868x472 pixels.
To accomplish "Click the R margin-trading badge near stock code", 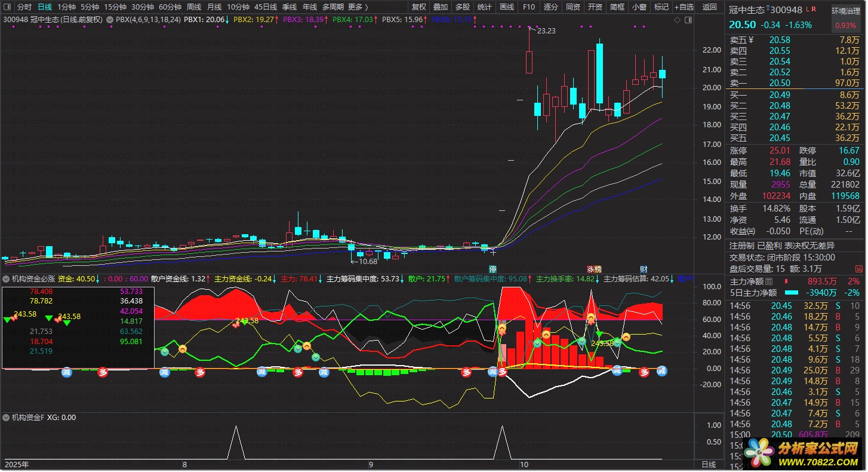I will click(x=814, y=10).
